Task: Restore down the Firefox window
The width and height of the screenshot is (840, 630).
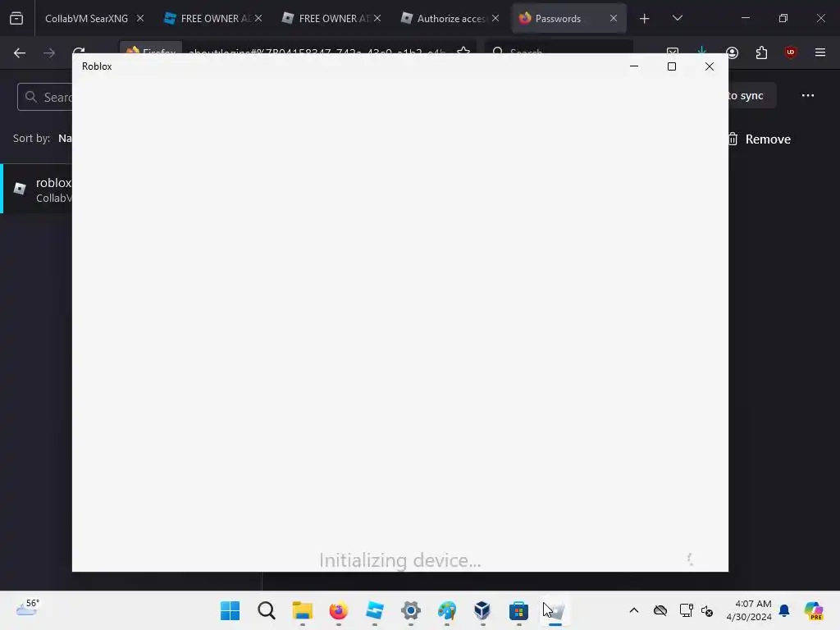Action: click(x=783, y=18)
